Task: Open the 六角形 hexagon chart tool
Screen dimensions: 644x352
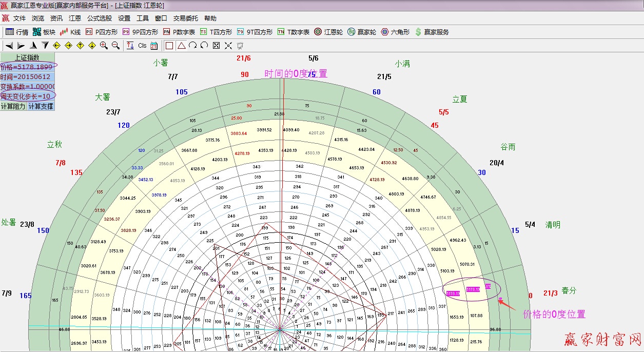Action: click(x=395, y=32)
